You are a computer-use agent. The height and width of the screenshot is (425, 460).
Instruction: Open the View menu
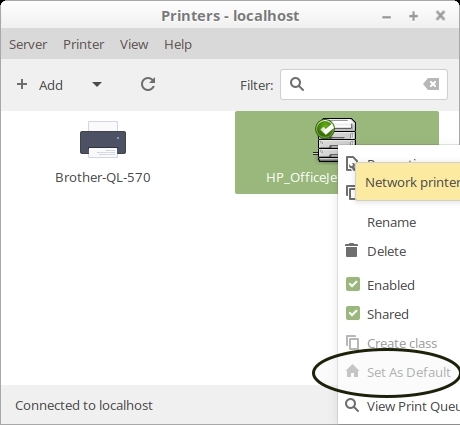[134, 44]
